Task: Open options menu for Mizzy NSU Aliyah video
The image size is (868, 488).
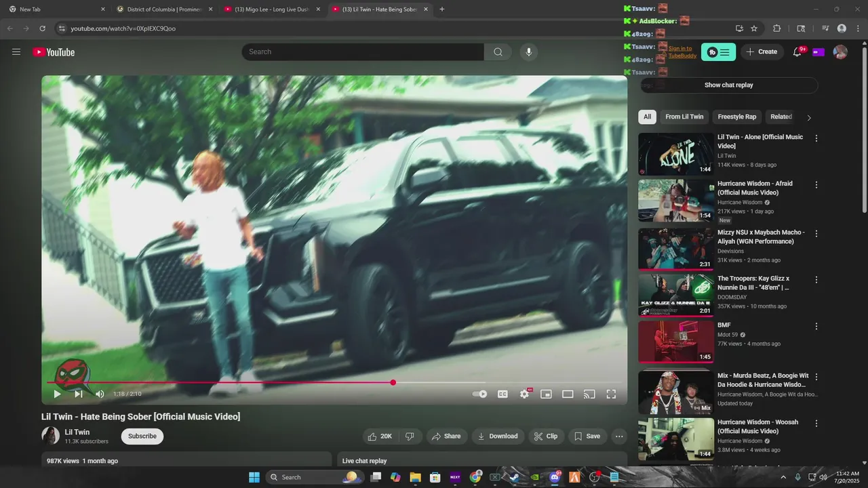Action: (816, 233)
